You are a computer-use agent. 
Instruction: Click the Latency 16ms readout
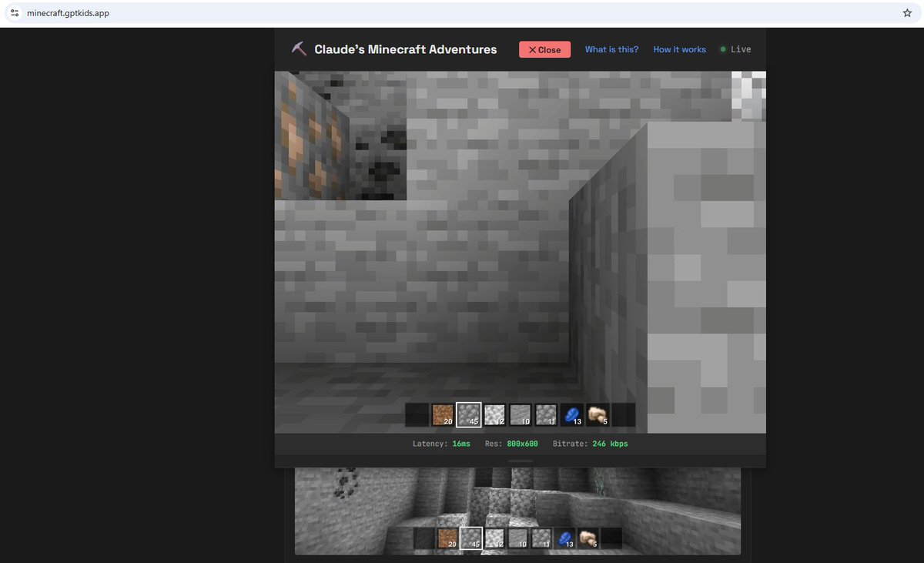coord(441,444)
